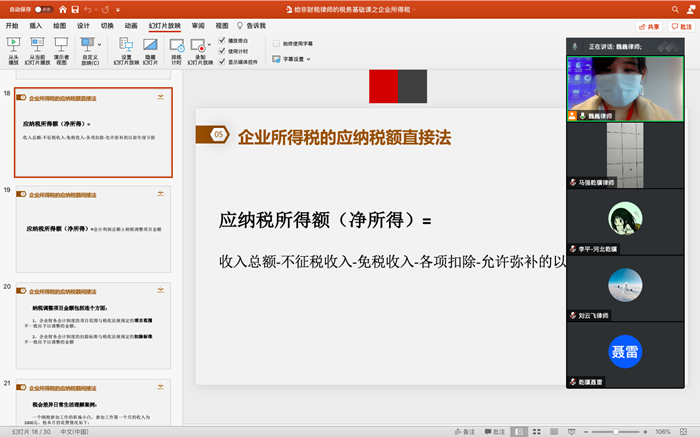Click the 106% zoom level
Image resolution: width=700 pixels, height=437 pixels.
click(x=663, y=432)
